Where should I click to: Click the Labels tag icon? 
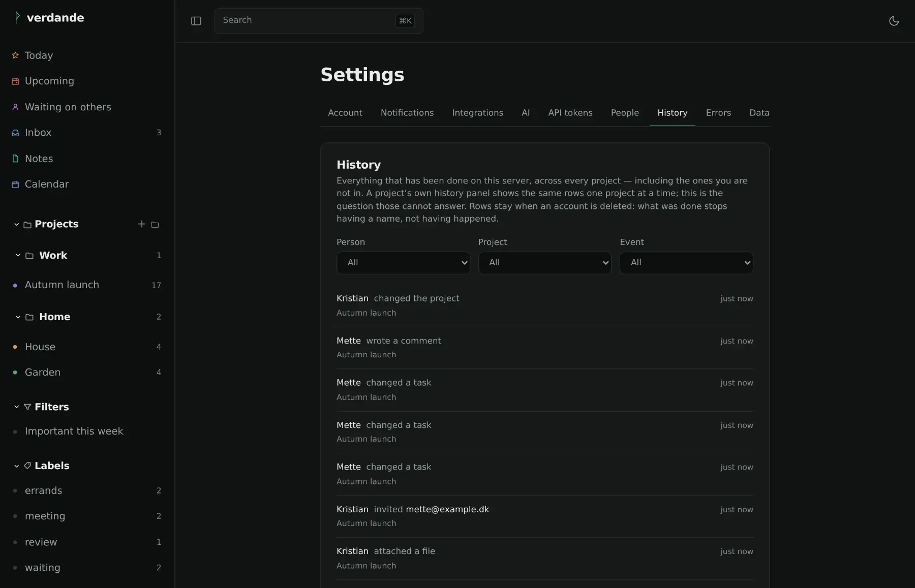[x=27, y=466]
